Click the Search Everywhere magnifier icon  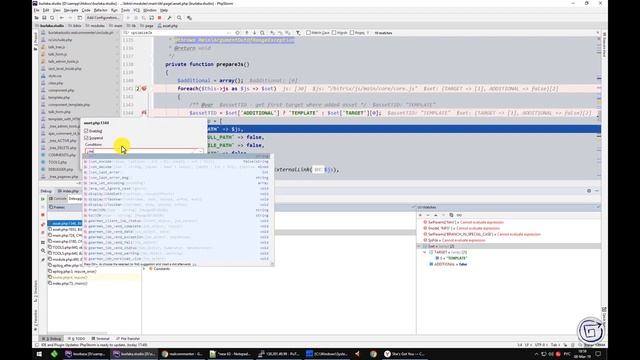coord(179,18)
